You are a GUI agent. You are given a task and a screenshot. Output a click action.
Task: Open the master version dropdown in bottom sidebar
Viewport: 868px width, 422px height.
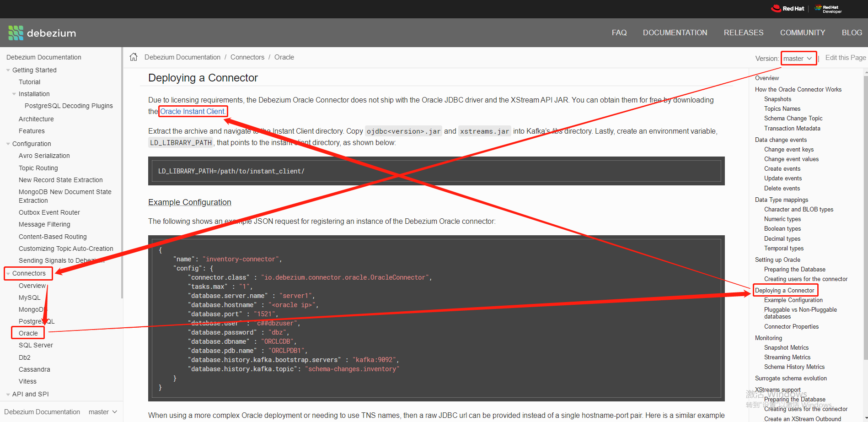click(x=102, y=411)
